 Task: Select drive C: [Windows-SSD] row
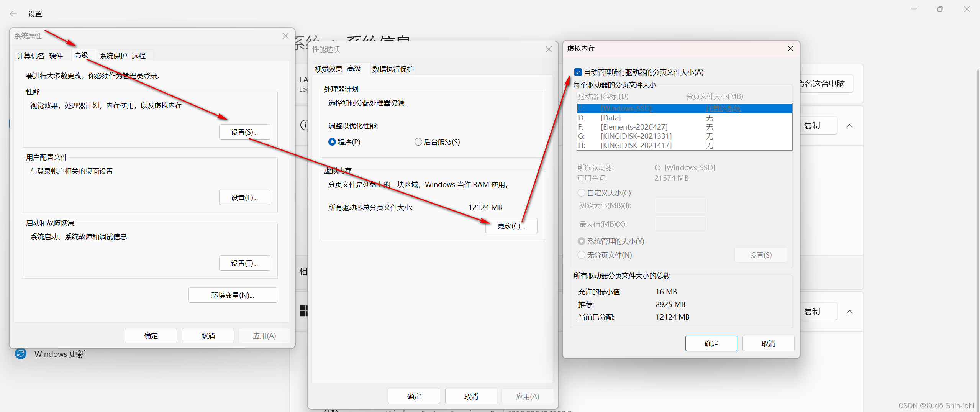pos(684,108)
